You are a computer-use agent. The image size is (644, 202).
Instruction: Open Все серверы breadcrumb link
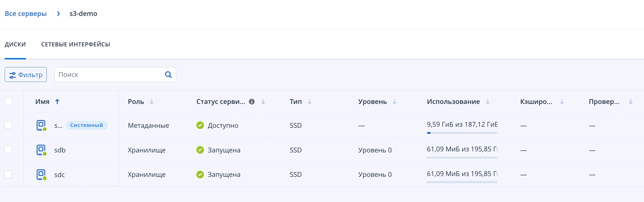26,14
